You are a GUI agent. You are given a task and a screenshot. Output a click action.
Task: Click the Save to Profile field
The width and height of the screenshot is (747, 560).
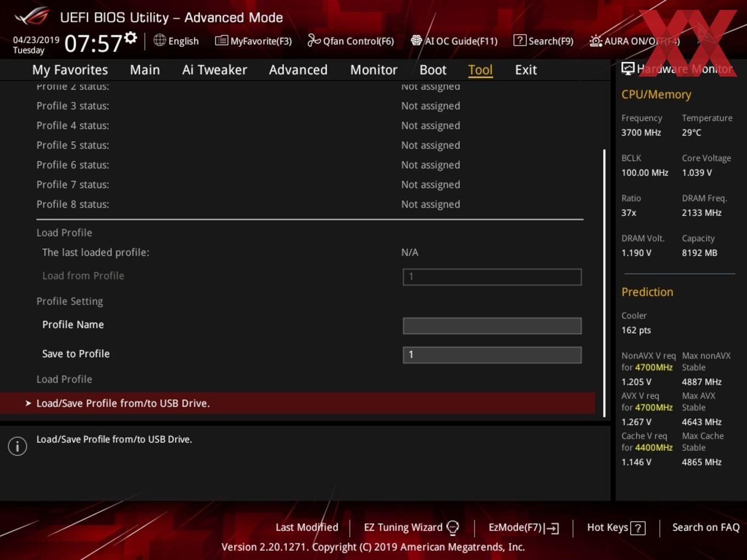click(492, 355)
